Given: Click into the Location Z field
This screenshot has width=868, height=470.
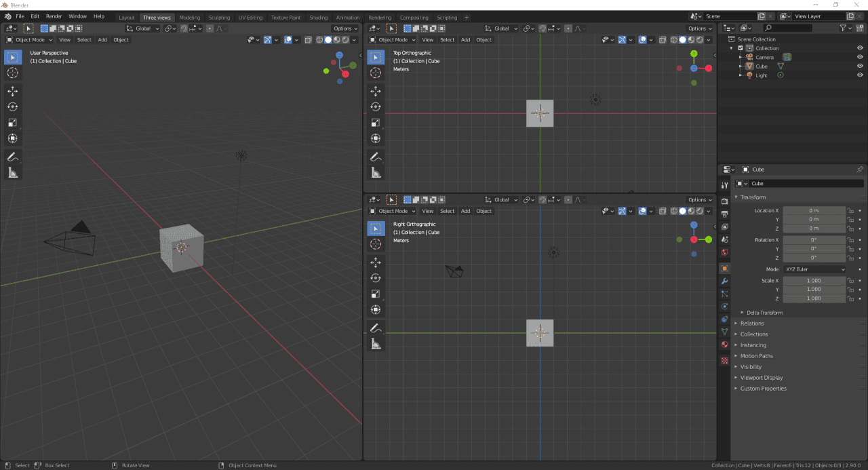Looking at the screenshot, I should coord(815,229).
